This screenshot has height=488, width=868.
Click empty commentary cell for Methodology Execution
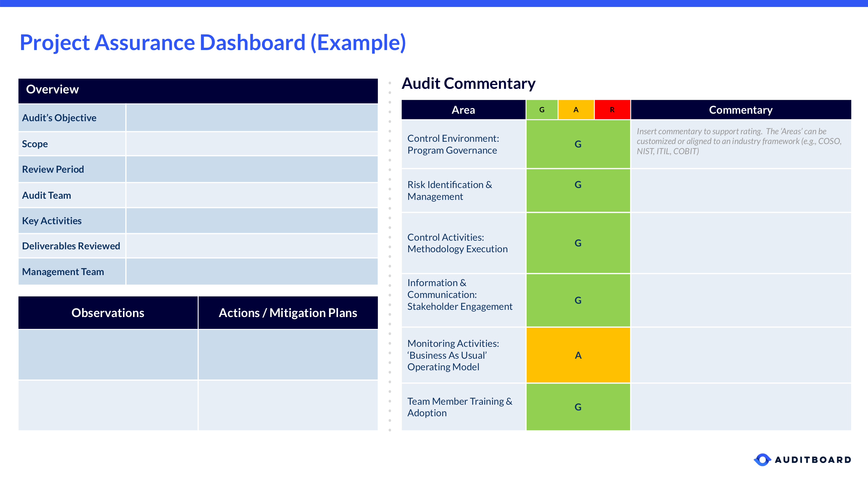click(x=741, y=243)
